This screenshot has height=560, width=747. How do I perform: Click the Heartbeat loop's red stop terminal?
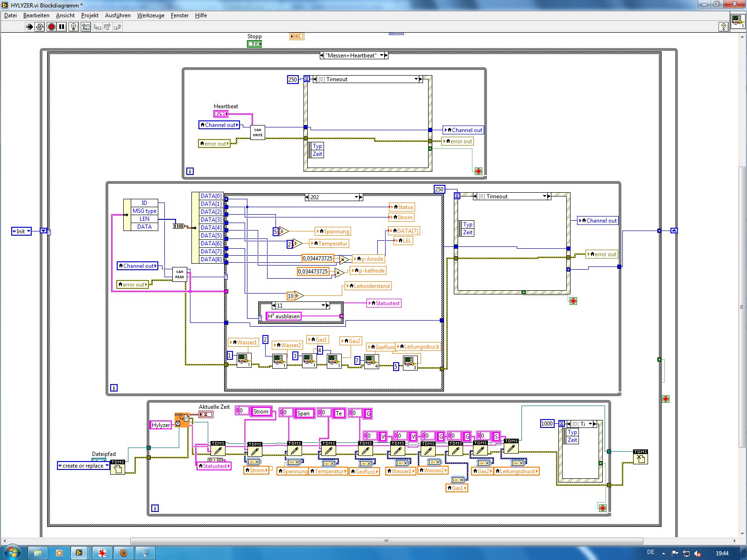478,171
